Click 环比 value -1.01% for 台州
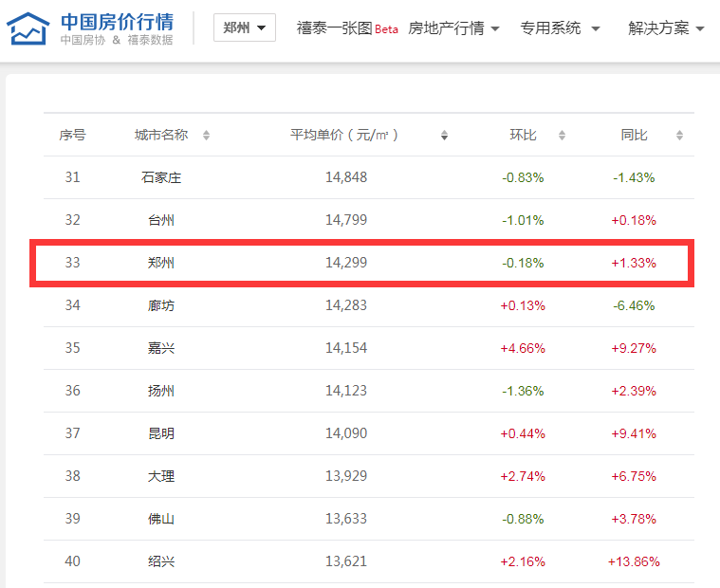The height and width of the screenshot is (588, 720). (x=523, y=220)
